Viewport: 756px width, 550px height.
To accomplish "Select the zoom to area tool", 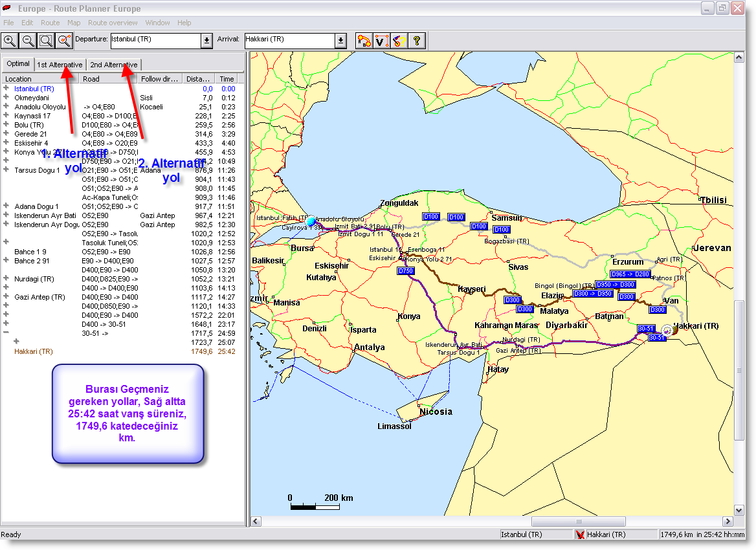I will [47, 41].
